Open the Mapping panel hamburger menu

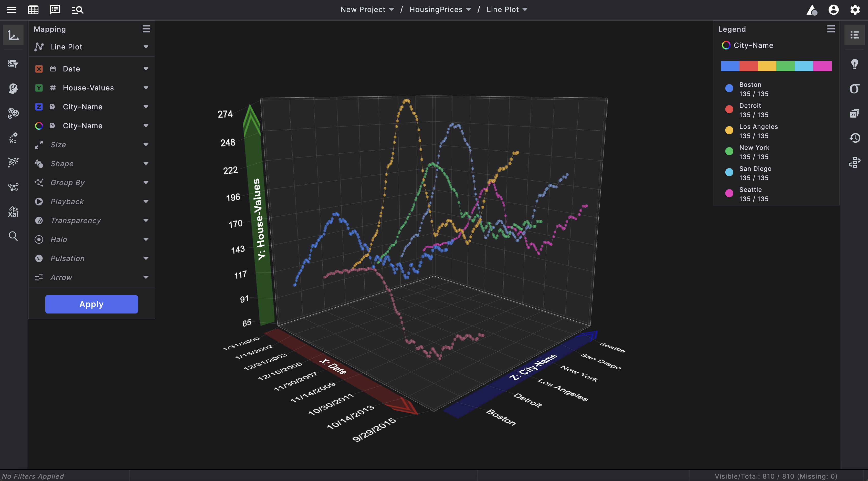(146, 29)
